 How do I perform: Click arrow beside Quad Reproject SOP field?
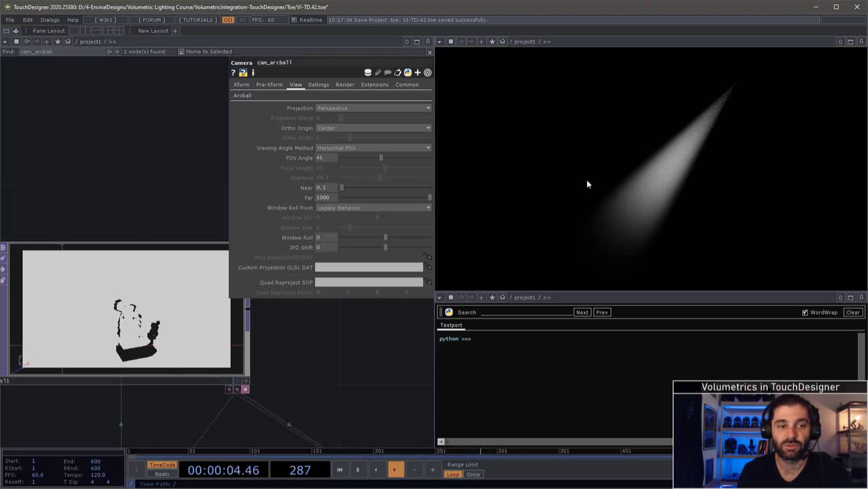coord(429,283)
